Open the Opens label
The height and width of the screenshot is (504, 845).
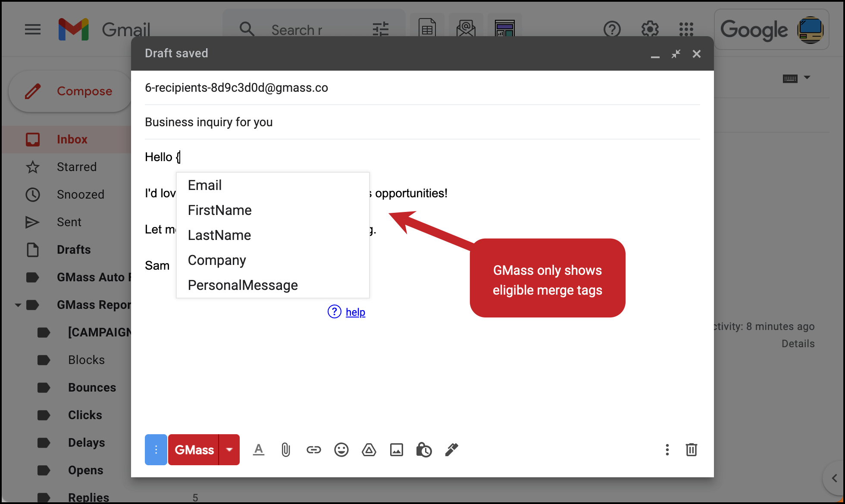pyautogui.click(x=67, y=470)
